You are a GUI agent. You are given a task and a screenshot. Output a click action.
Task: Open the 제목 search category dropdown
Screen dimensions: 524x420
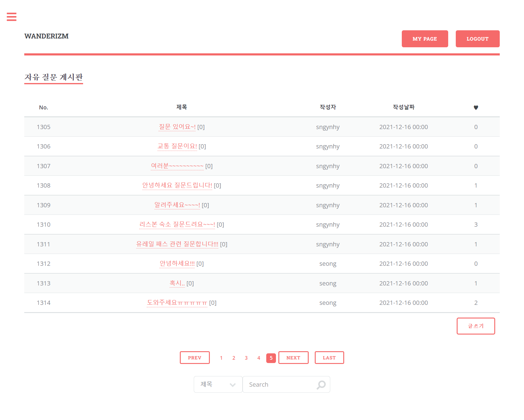click(218, 385)
